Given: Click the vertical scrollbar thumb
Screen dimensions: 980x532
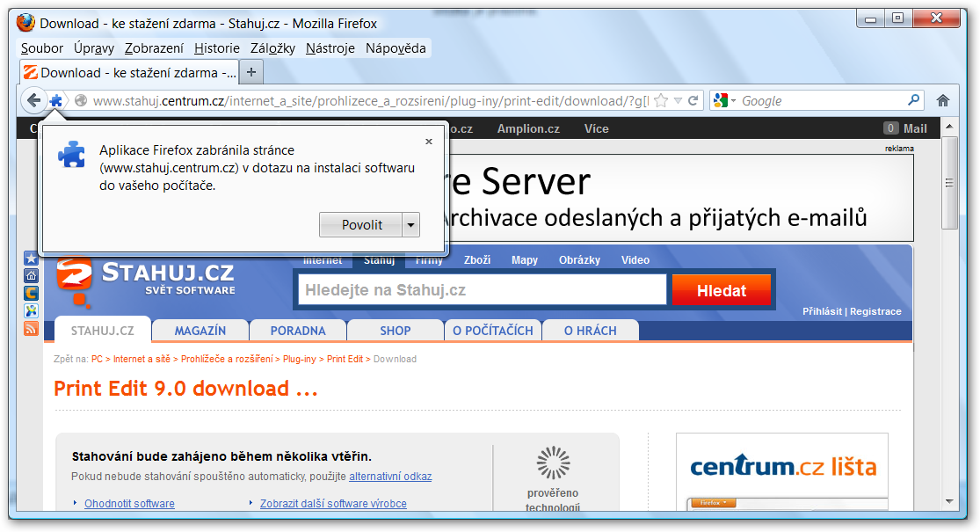Looking at the screenshot, I should pyautogui.click(x=949, y=183).
